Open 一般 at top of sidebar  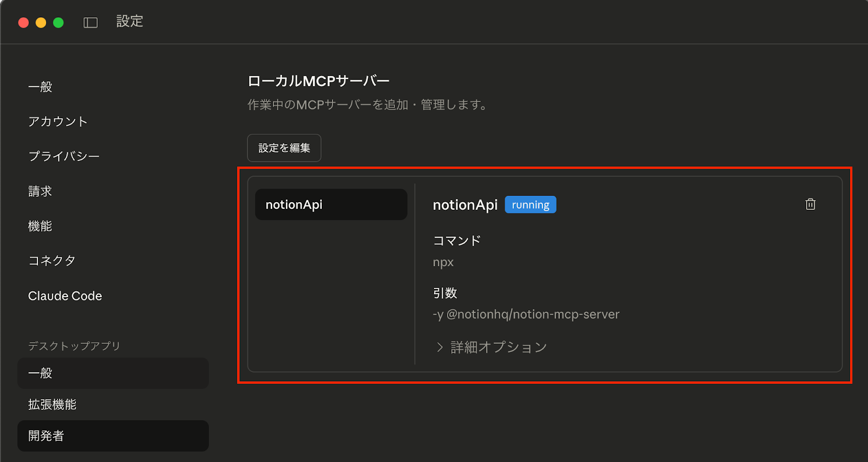tap(40, 87)
